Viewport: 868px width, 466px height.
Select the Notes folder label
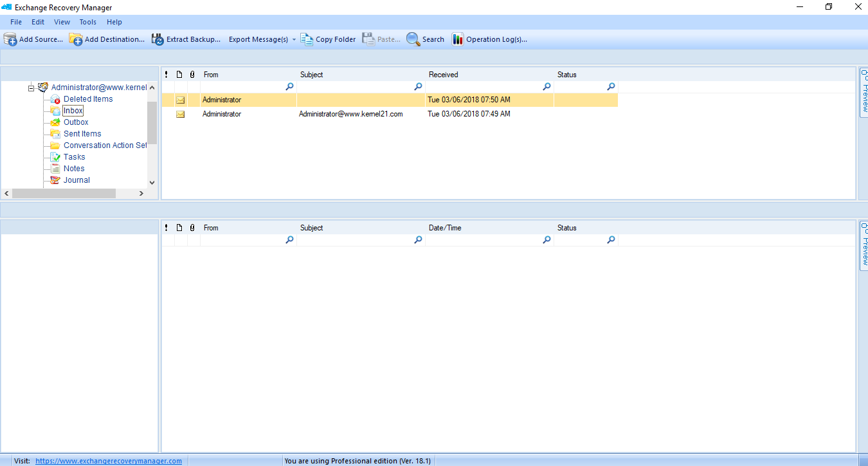click(74, 169)
